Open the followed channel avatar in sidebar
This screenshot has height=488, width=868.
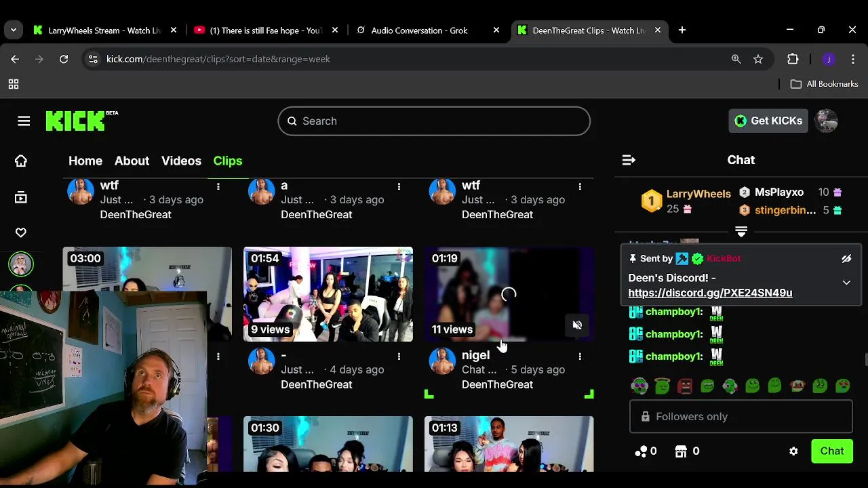pos(21,264)
